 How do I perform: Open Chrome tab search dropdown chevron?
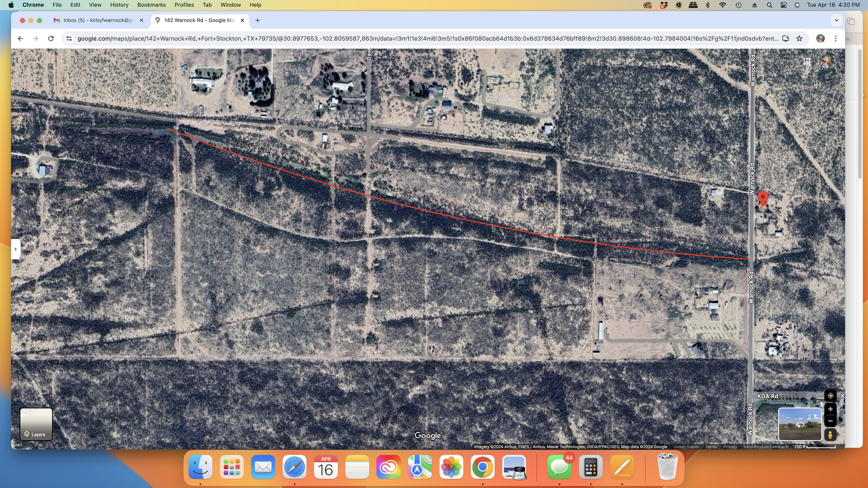(x=836, y=20)
